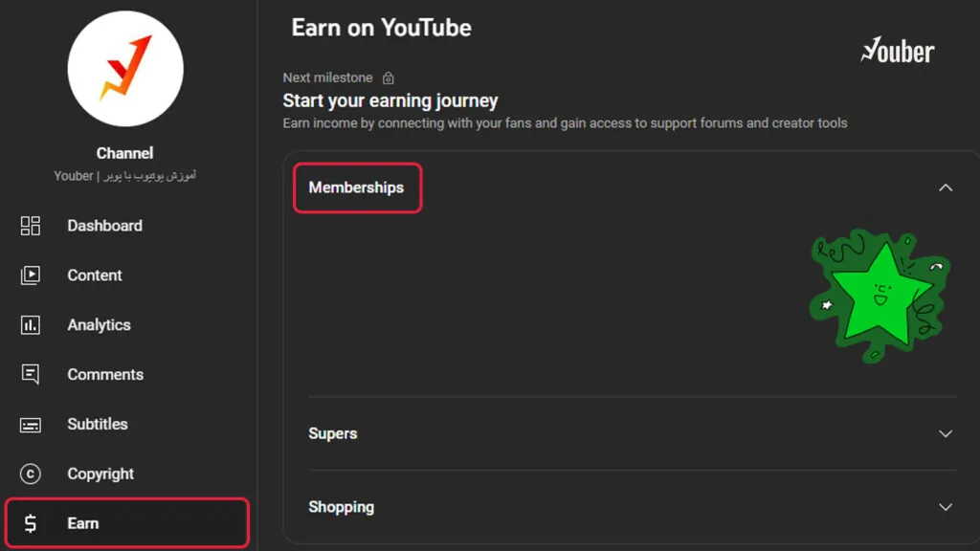Screen dimensions: 980x551
Task: Select the Memberships heading
Action: coord(356,187)
